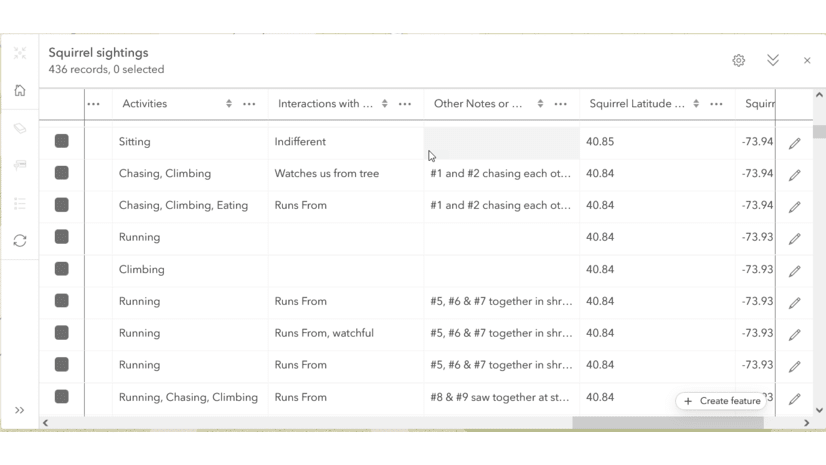Screen dimensions: 826x465
Task: Click pencil icon for Chasing, Climbing, Eating row
Action: tap(795, 207)
